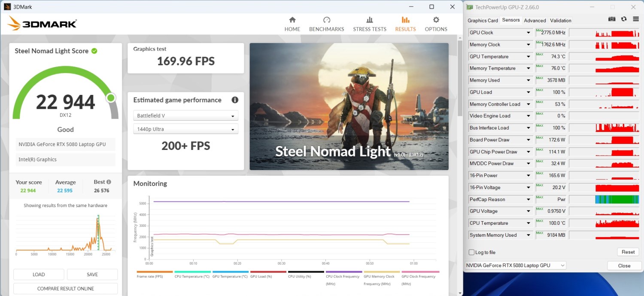Click the green validation checkmark beside the score
This screenshot has height=296, width=644.
pyautogui.click(x=94, y=51)
